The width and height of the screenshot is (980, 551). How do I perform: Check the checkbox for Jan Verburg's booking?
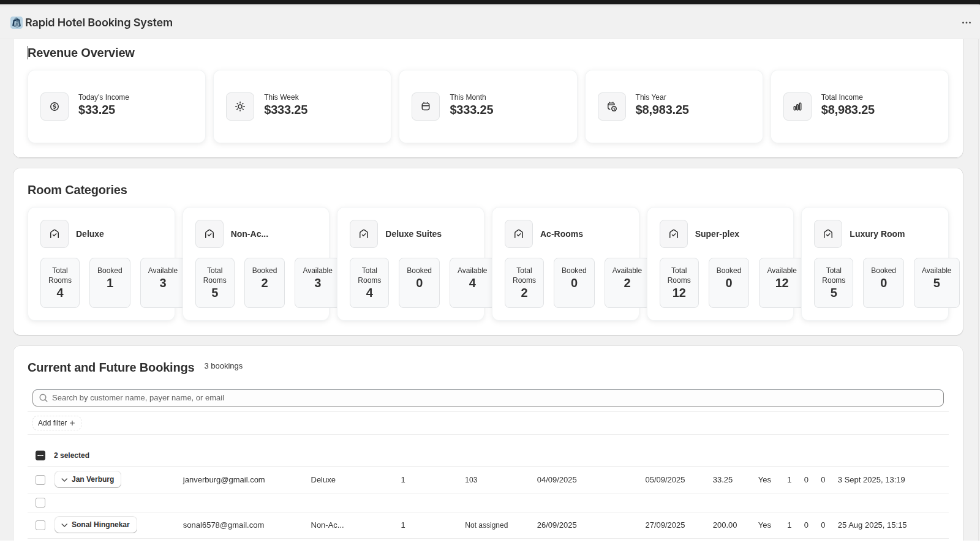tap(40, 480)
